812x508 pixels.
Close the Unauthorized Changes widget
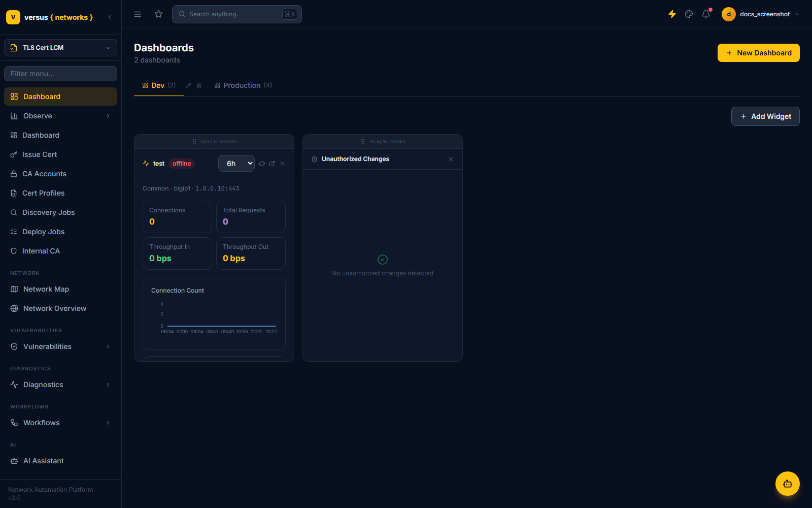tap(451, 160)
